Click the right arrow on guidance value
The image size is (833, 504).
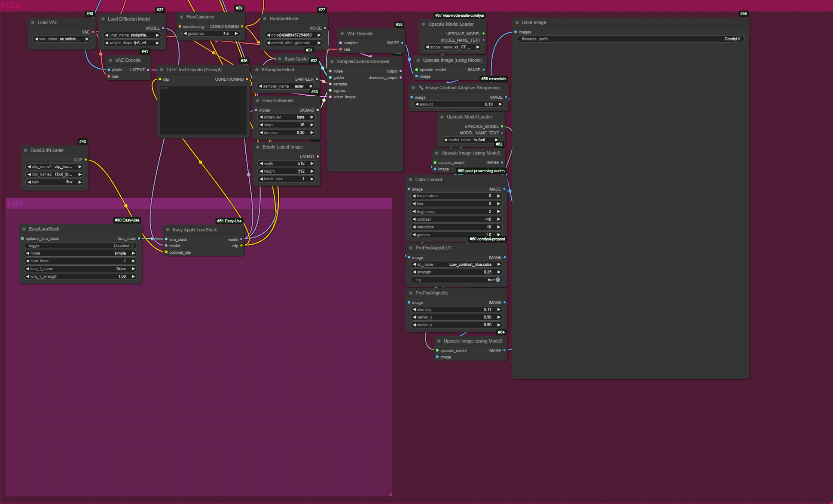(x=236, y=33)
